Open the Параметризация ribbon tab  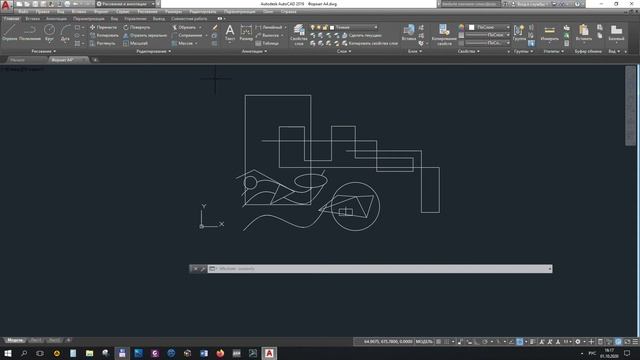(89, 19)
